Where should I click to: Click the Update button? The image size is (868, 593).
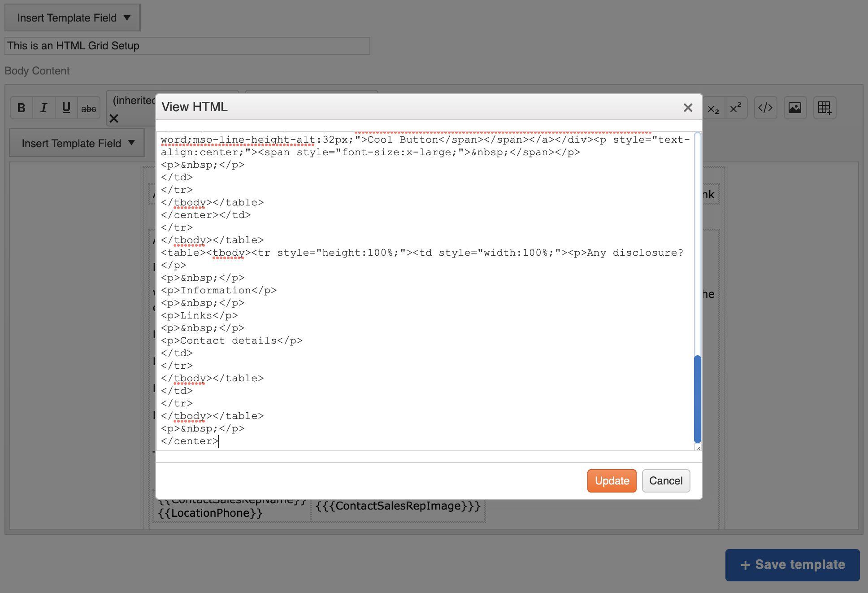(x=612, y=481)
